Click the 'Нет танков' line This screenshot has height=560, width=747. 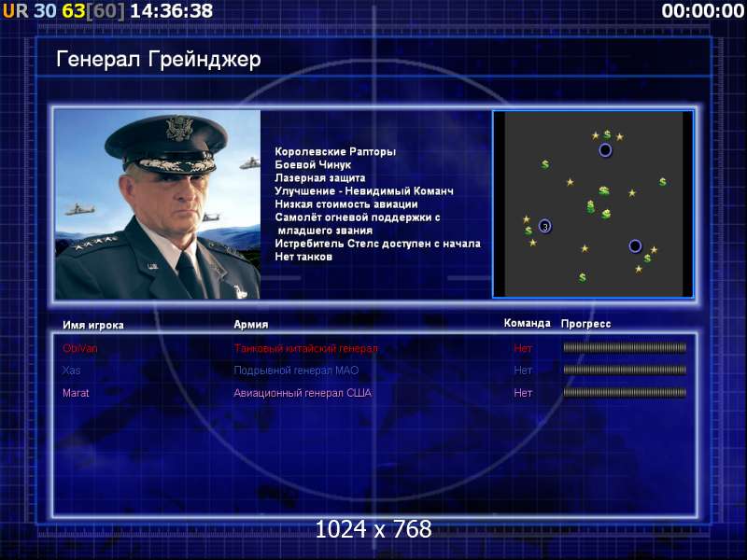click(303, 258)
